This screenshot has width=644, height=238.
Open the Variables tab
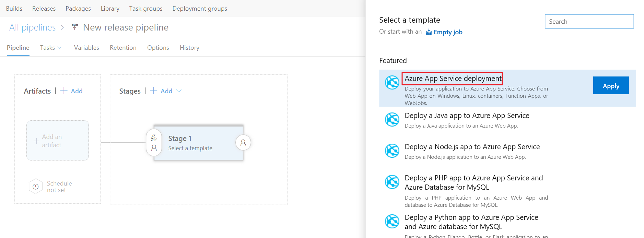[x=86, y=48]
